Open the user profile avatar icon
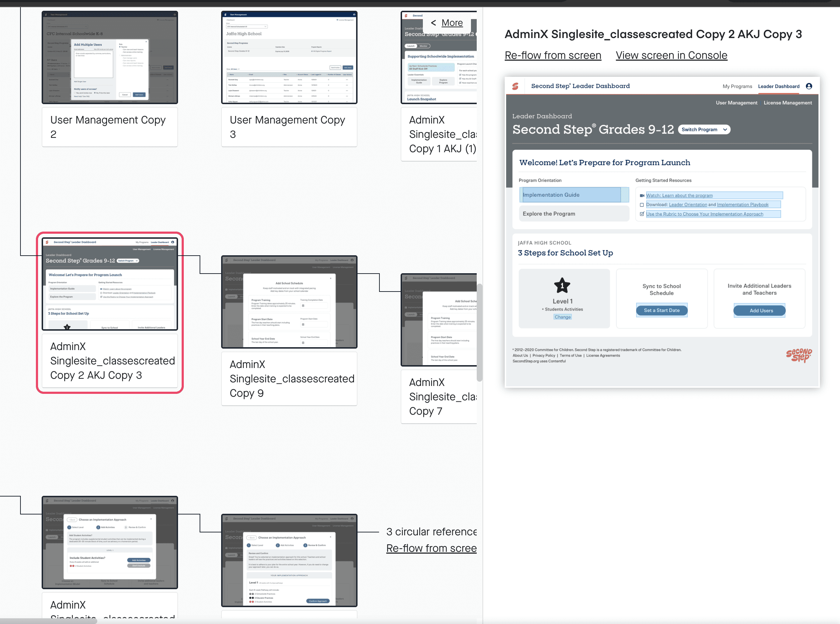This screenshot has height=624, width=840. tap(809, 86)
